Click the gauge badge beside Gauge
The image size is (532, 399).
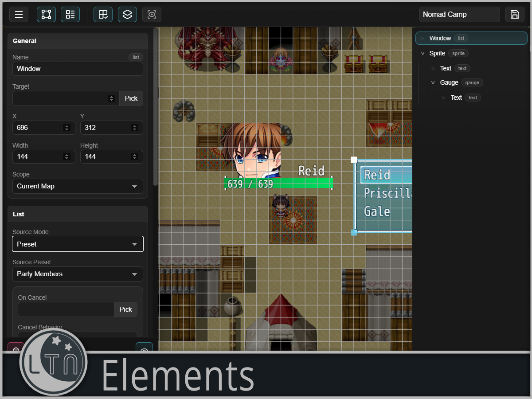pyautogui.click(x=472, y=82)
